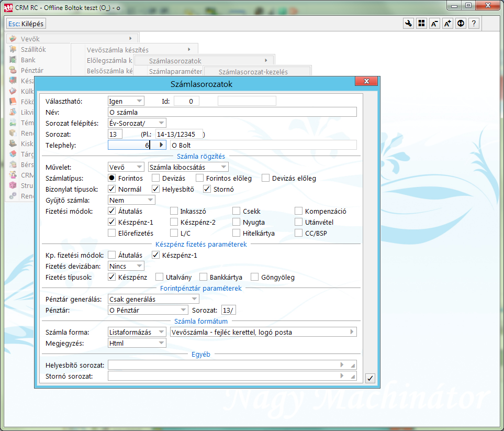
Task: Enable the Devizás invoice type checkbox
Action: tap(155, 178)
